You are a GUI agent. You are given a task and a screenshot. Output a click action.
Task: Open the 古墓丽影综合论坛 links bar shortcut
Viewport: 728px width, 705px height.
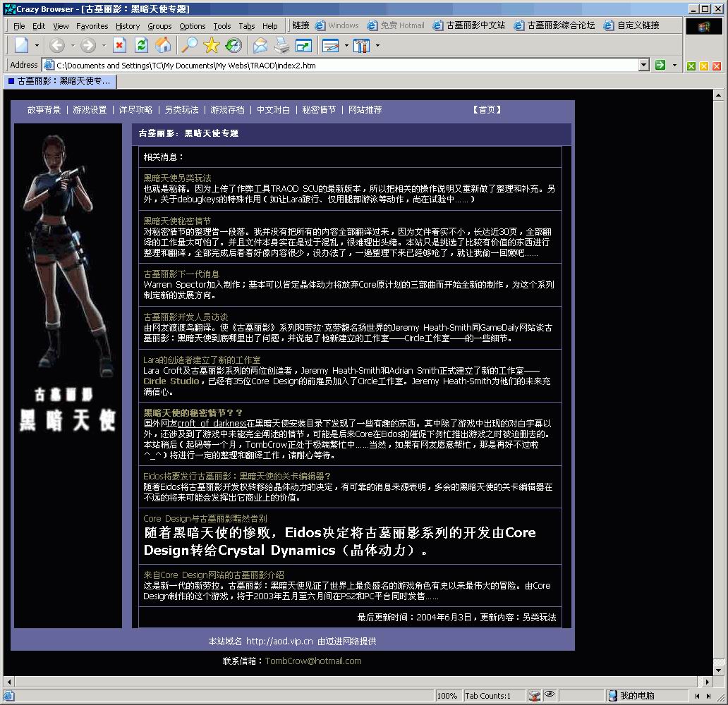pyautogui.click(x=554, y=25)
